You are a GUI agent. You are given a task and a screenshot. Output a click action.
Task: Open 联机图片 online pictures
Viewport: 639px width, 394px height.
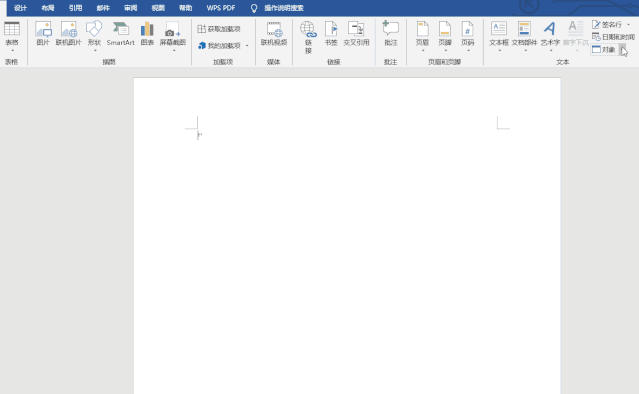(68, 33)
